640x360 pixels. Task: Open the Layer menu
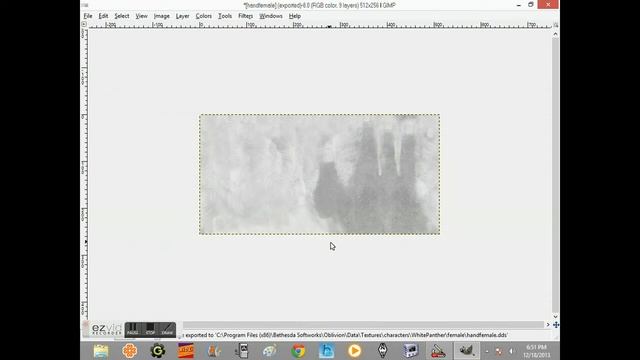click(x=182, y=16)
